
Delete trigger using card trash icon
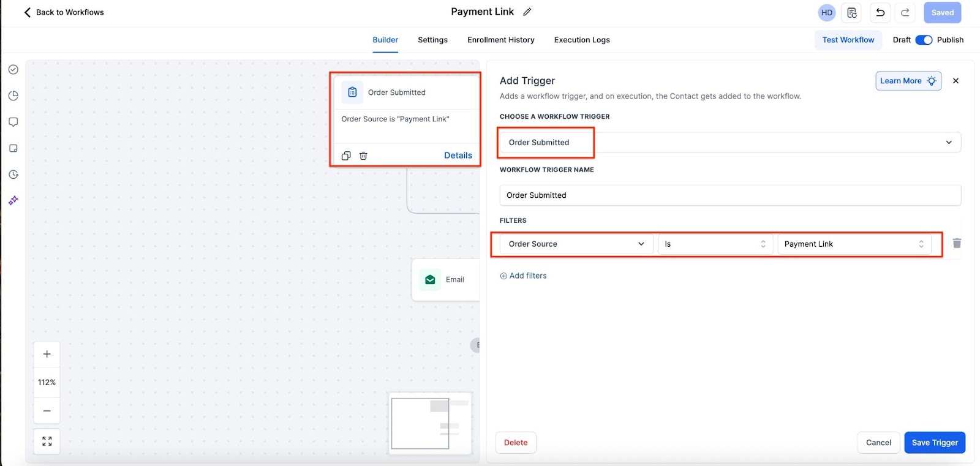363,156
